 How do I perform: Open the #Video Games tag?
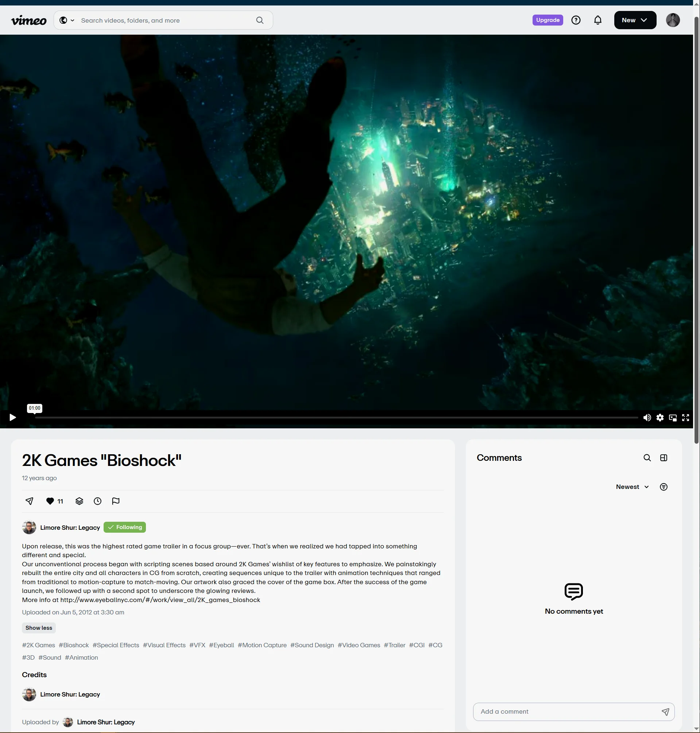pyautogui.click(x=359, y=645)
